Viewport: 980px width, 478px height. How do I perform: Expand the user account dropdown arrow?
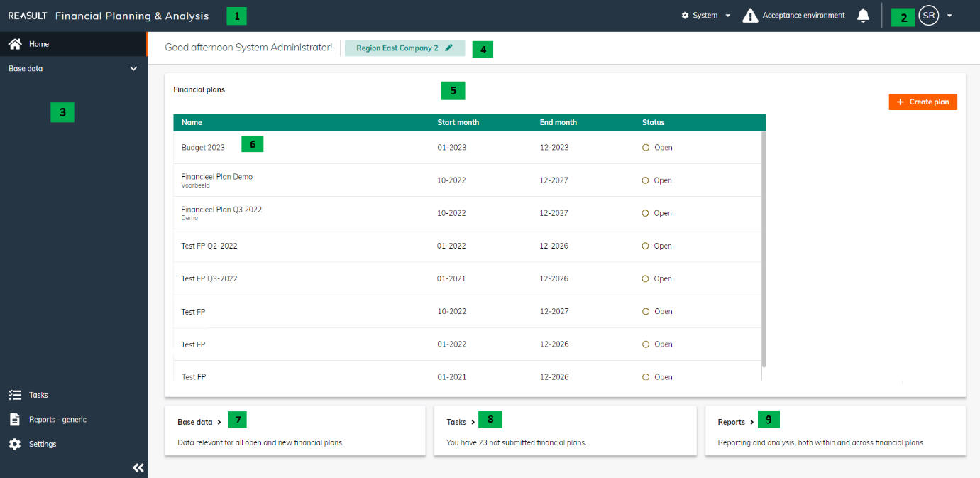coord(949,15)
